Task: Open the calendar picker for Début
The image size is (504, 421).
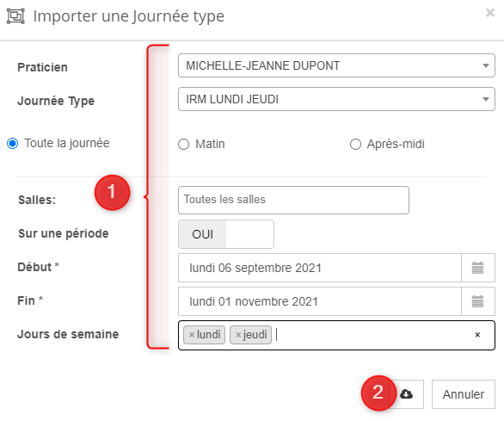Action: tap(477, 268)
